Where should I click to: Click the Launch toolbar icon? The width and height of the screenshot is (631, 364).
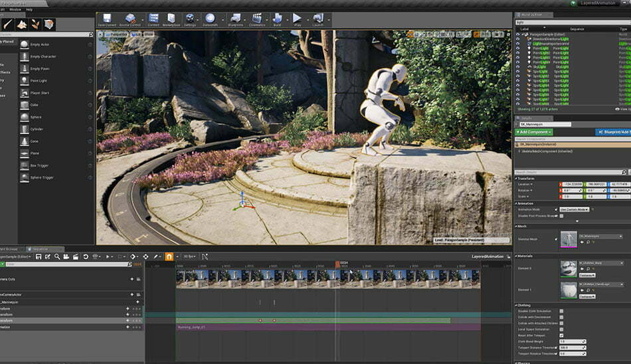(318, 18)
